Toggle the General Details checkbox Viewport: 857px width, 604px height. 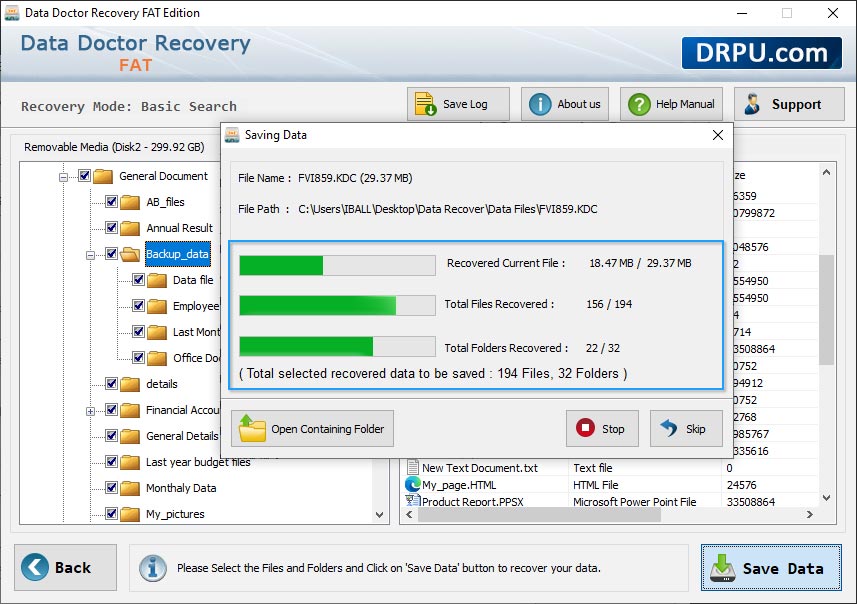(111, 436)
